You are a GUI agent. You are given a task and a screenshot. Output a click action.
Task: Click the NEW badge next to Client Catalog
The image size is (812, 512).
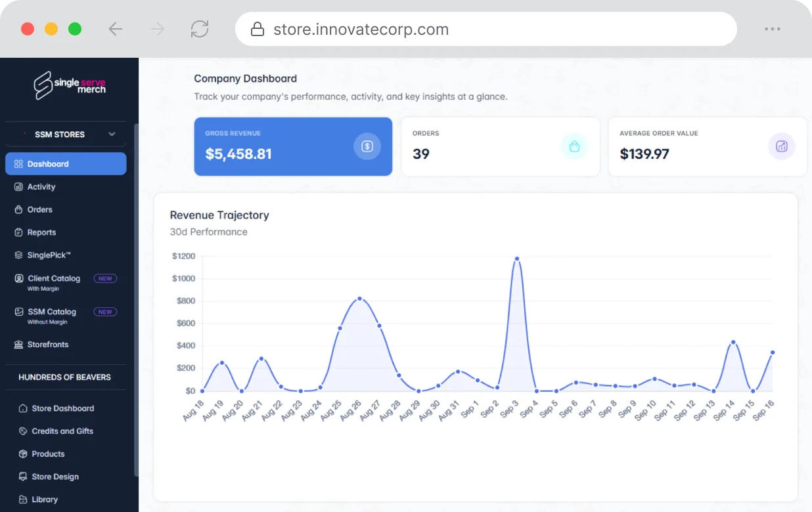[105, 278]
